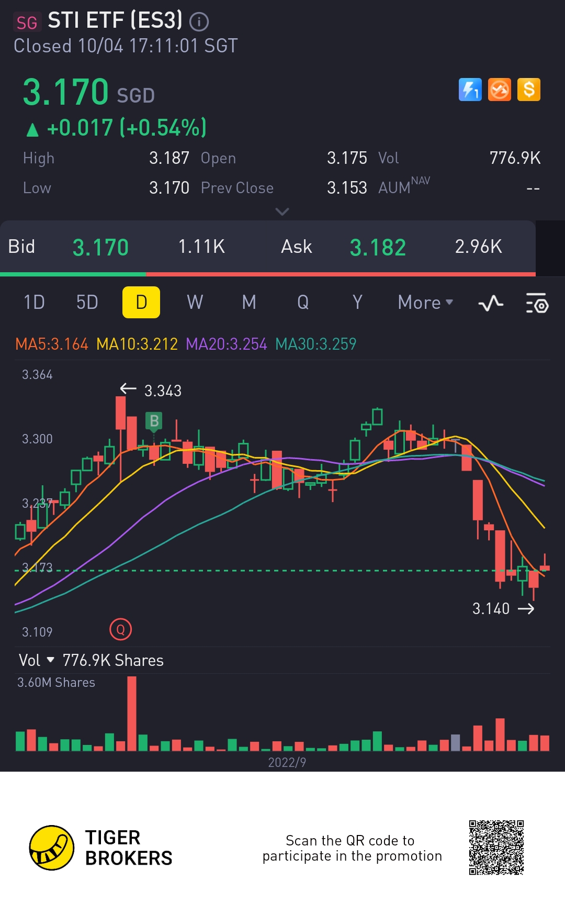Viewport: 565px width, 924px height.
Task: Expand quote details with down chevron
Action: click(x=282, y=211)
